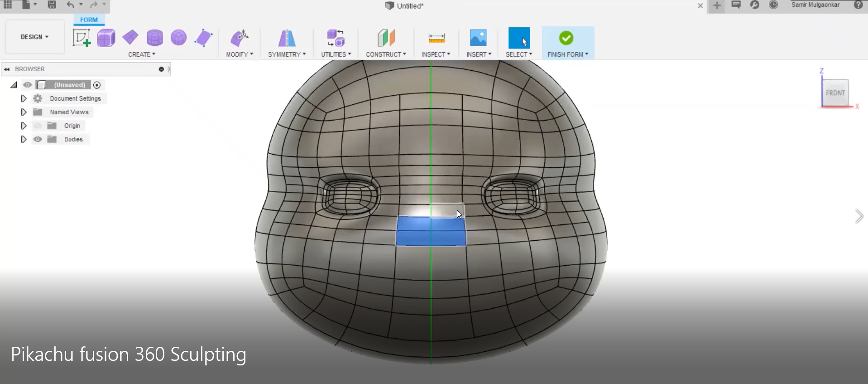Click the Insert image icon

pyautogui.click(x=478, y=38)
